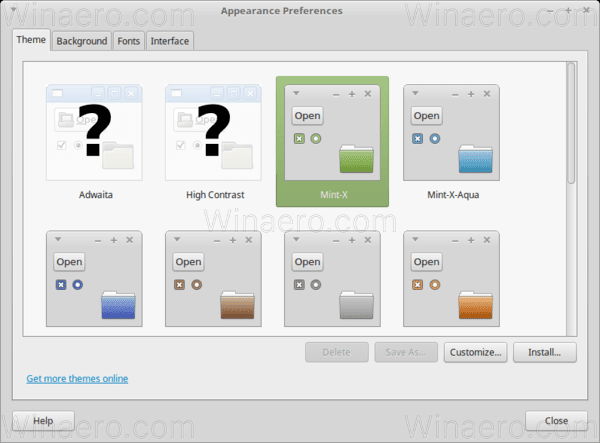Click the aqua folder icon in Mint-X-Aqua preview
The height and width of the screenshot is (443, 600).
(x=475, y=159)
